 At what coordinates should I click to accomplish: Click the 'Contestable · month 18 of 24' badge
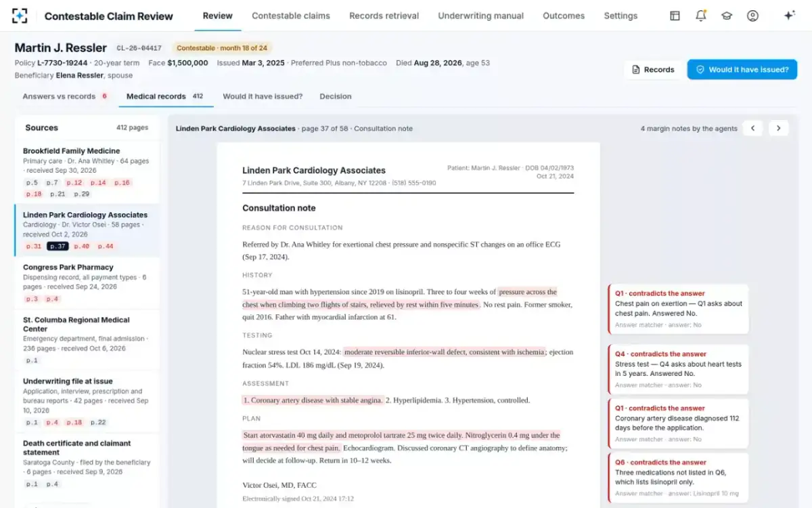[x=222, y=48]
